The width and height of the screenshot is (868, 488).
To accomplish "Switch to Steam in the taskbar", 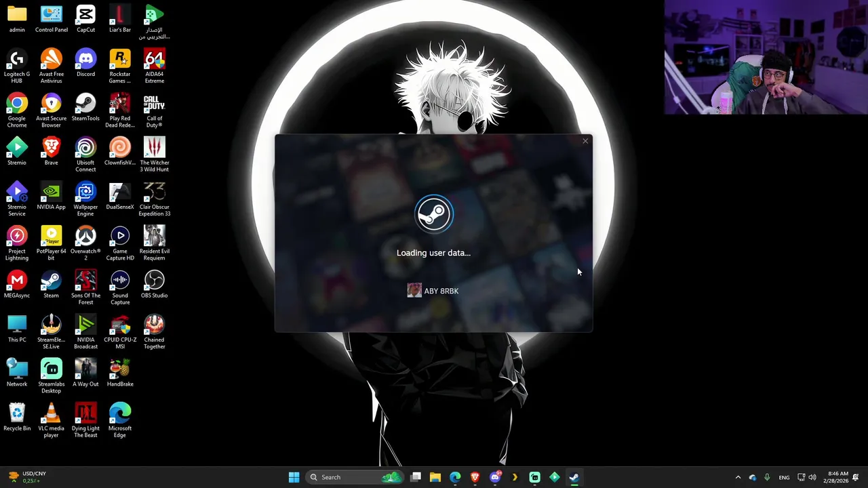I will [574, 477].
